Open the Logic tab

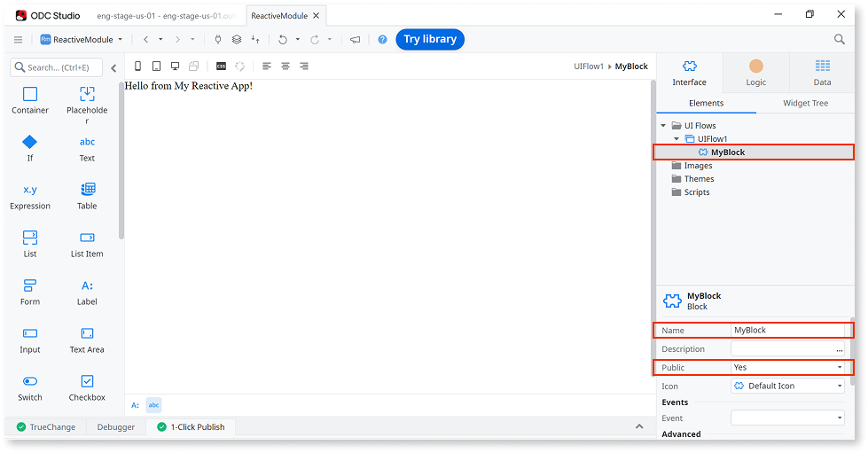point(755,73)
